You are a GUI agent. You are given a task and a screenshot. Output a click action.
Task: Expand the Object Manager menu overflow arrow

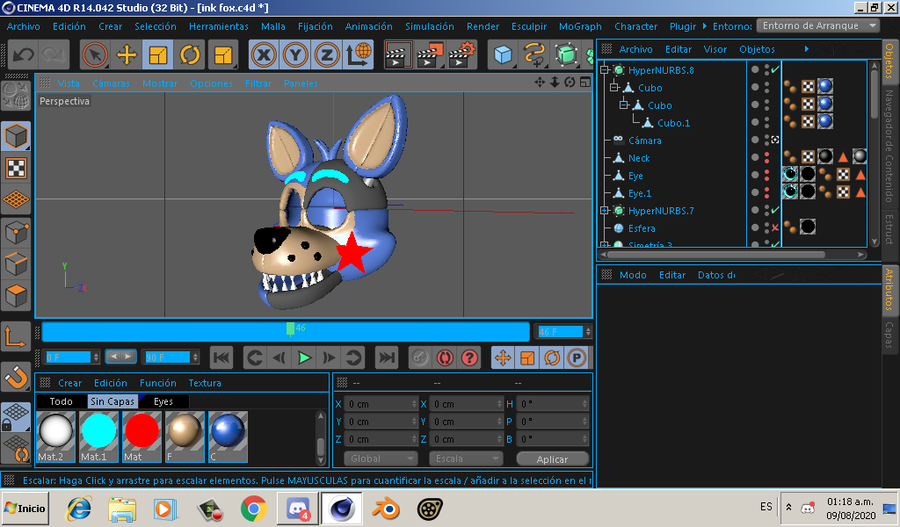pyautogui.click(x=806, y=49)
